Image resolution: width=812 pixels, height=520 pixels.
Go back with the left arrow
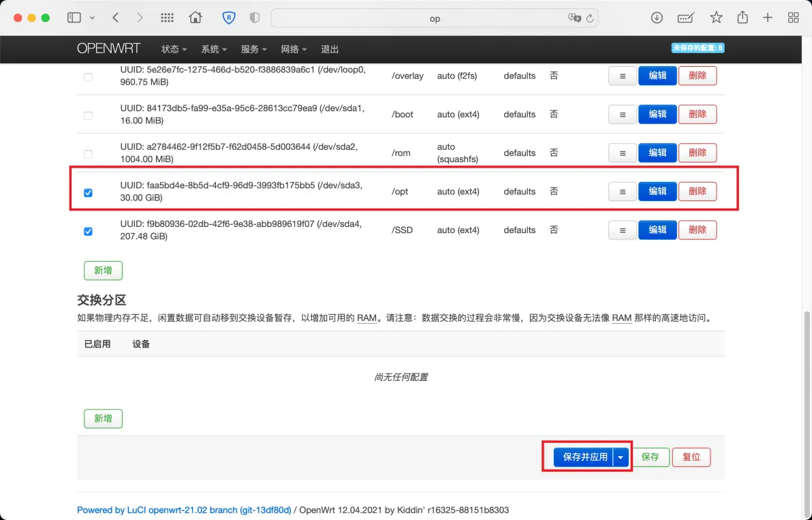116,18
